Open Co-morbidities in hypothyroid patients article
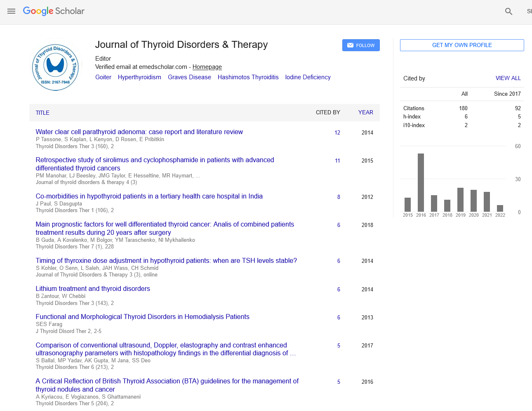The image size is (532, 411). point(149,196)
